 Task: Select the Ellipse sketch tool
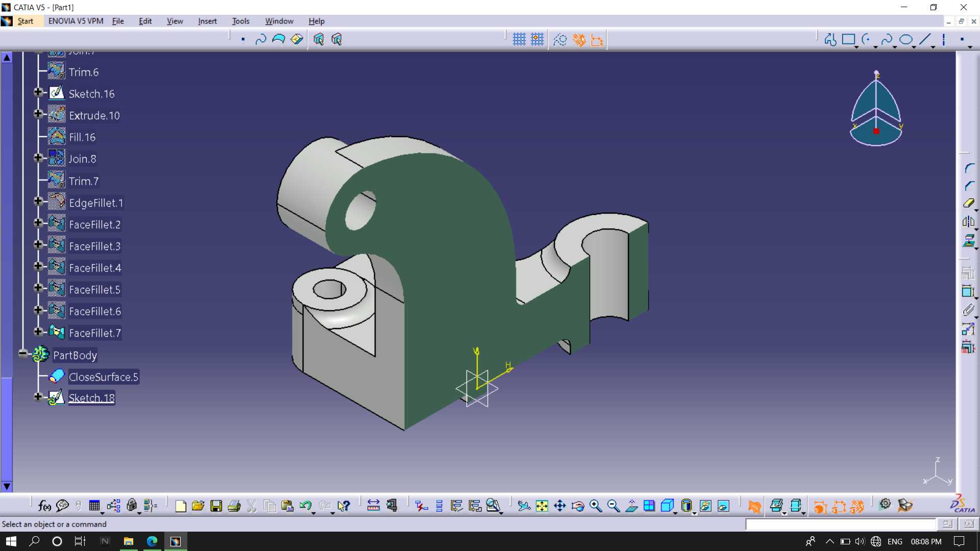(906, 39)
